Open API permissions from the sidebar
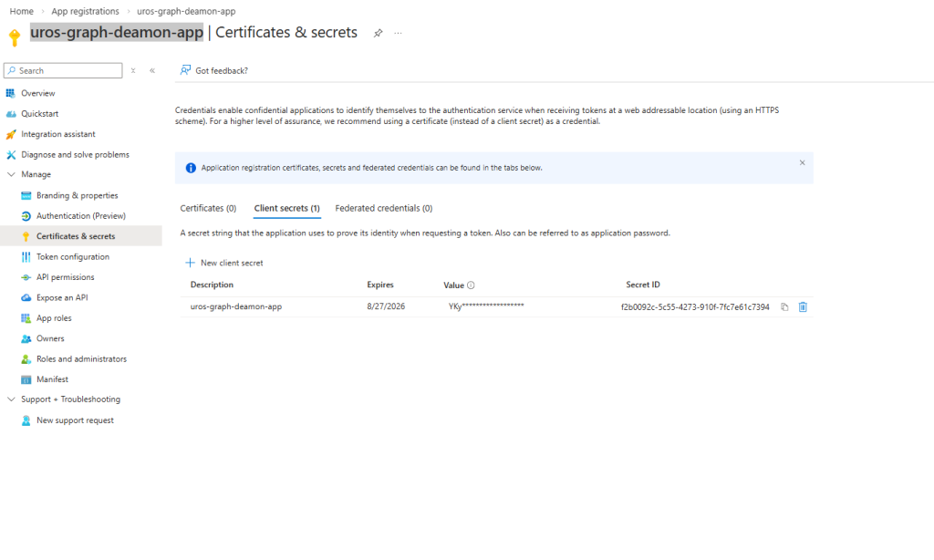This screenshot has width=934, height=560. [65, 277]
